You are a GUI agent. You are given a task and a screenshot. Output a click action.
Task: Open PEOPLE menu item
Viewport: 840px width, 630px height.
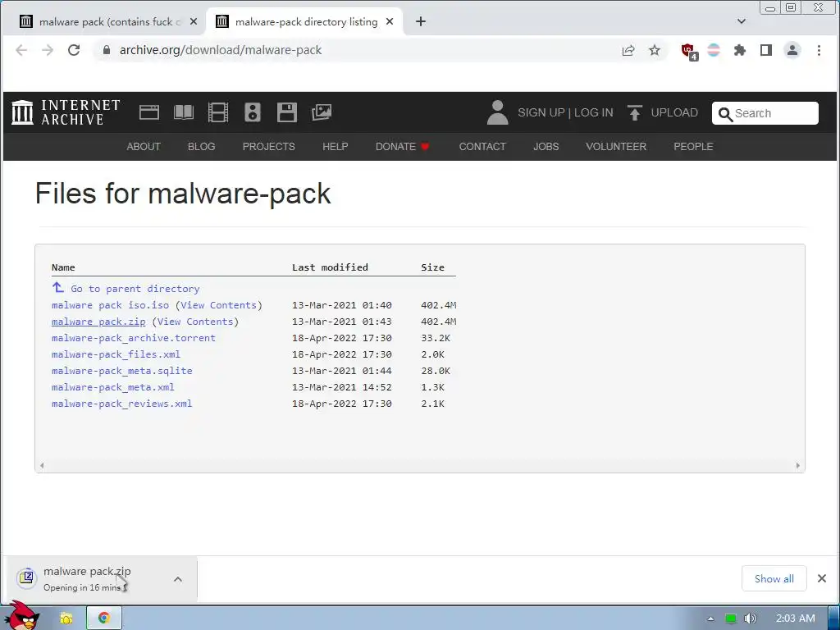pos(693,147)
